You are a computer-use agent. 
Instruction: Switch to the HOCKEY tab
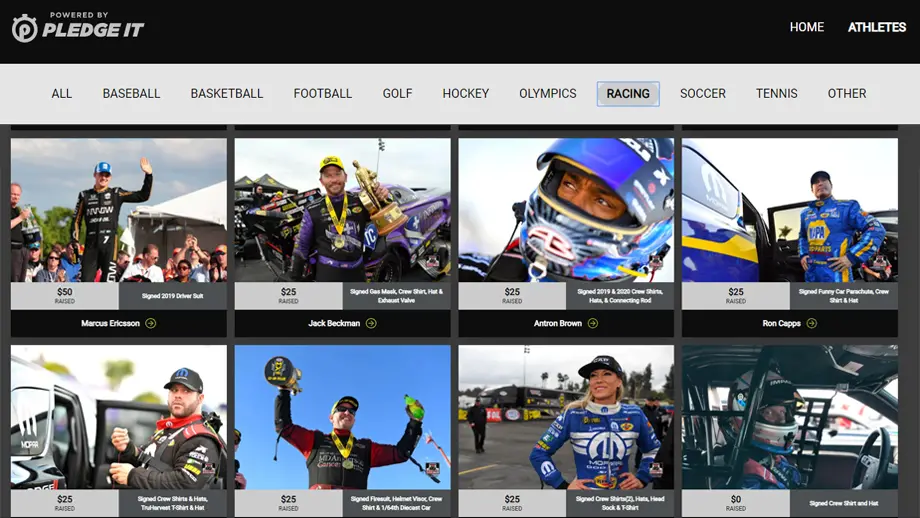[x=466, y=94]
